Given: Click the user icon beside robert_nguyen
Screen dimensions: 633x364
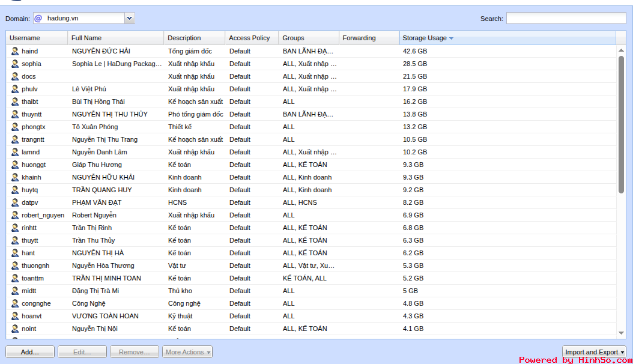Looking at the screenshot, I should (15, 215).
